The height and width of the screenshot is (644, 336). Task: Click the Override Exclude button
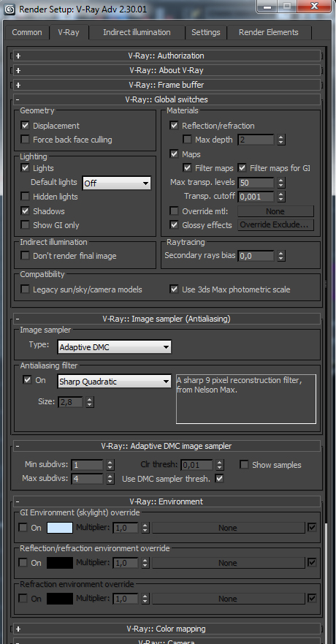(x=275, y=225)
